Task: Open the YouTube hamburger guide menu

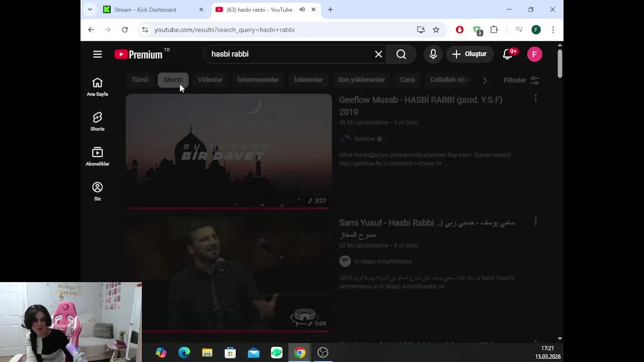Action: click(98, 54)
